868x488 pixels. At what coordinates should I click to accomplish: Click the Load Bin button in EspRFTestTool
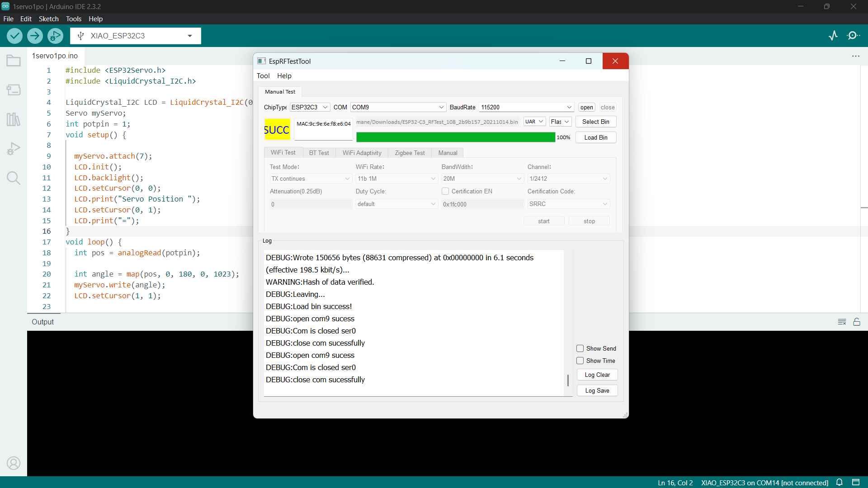click(x=596, y=138)
